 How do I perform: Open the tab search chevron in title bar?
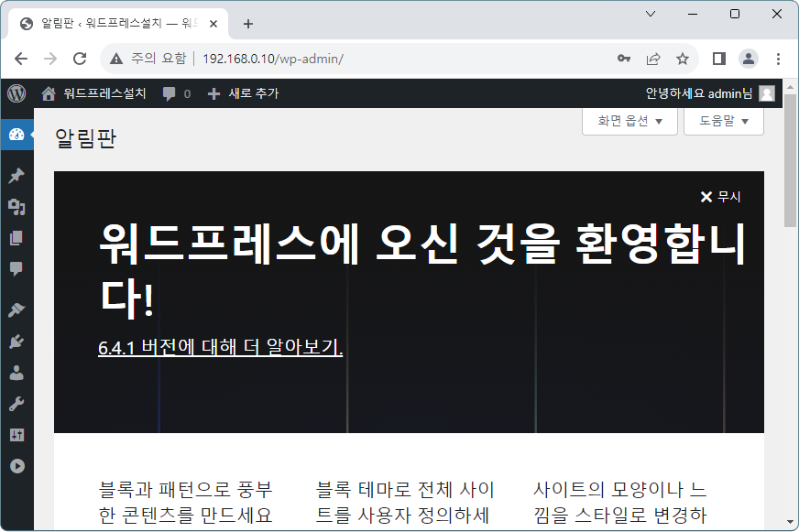pyautogui.click(x=651, y=14)
